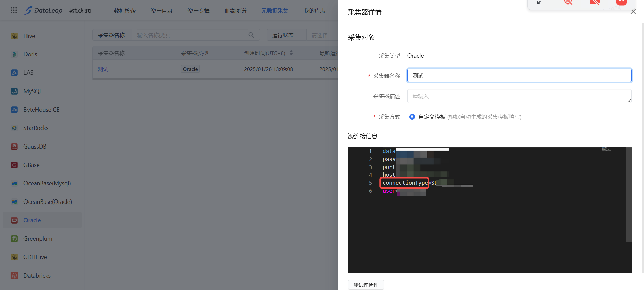
Task: Click the 采集器名称 input field
Action: (x=519, y=75)
